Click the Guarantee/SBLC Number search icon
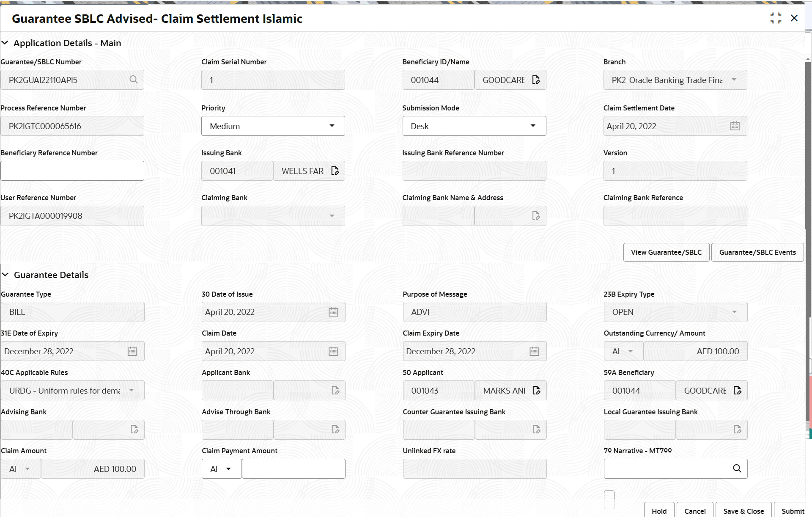This screenshot has width=812, height=518. (x=134, y=80)
